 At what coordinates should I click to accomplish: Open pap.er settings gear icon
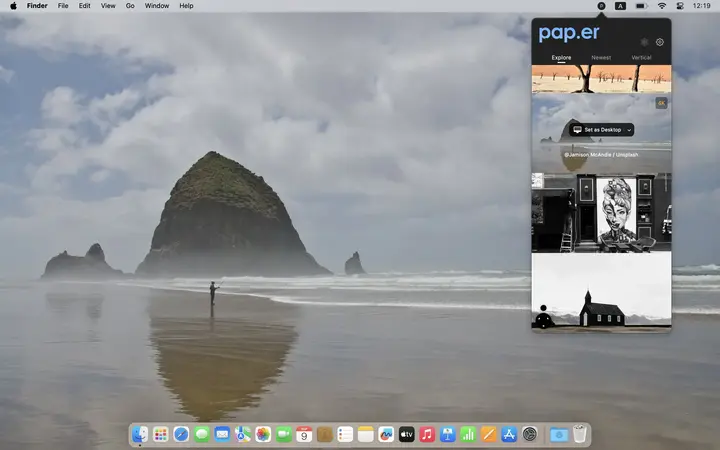click(660, 42)
